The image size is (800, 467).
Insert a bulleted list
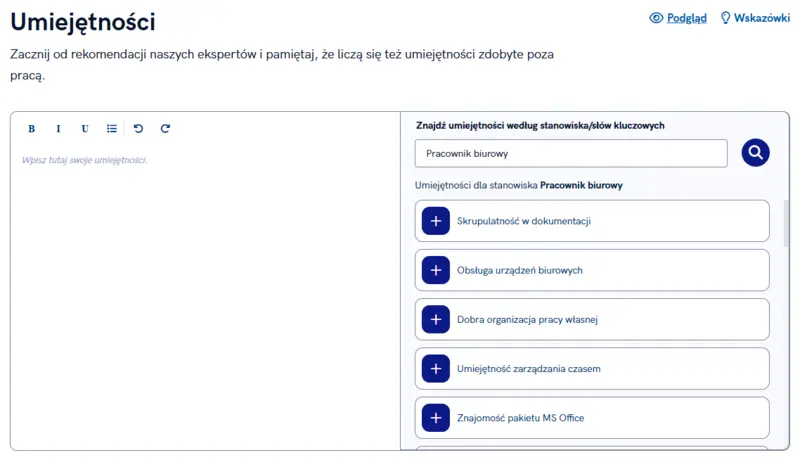coord(112,128)
